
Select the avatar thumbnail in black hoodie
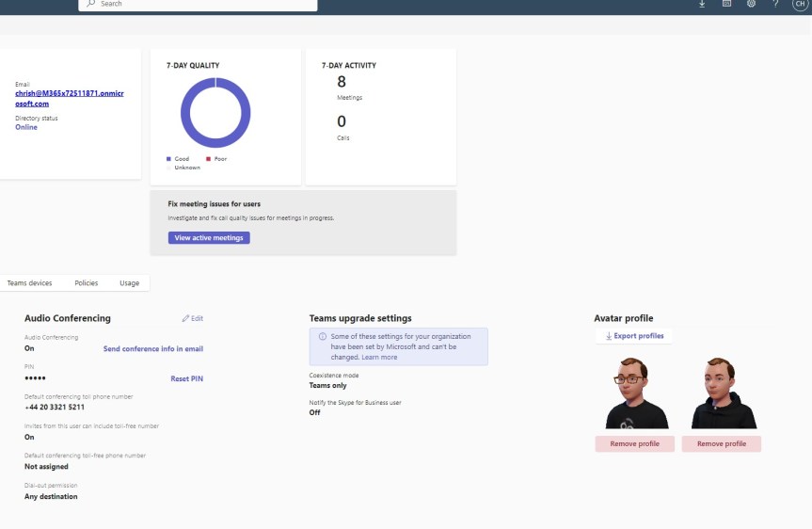click(x=724, y=393)
